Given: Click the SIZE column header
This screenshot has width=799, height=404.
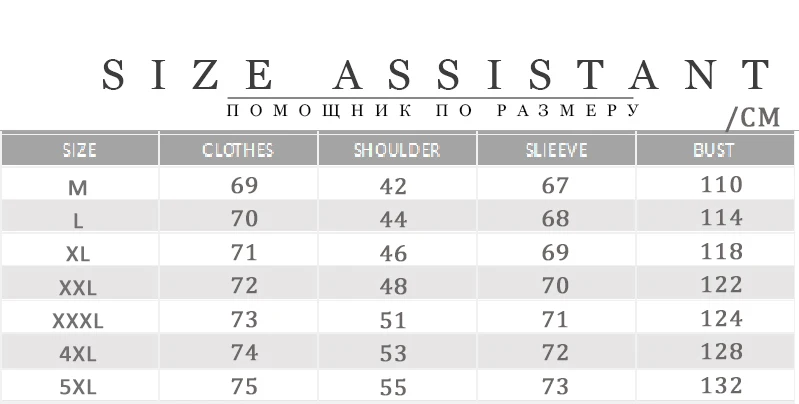Looking at the screenshot, I should click(x=79, y=150).
